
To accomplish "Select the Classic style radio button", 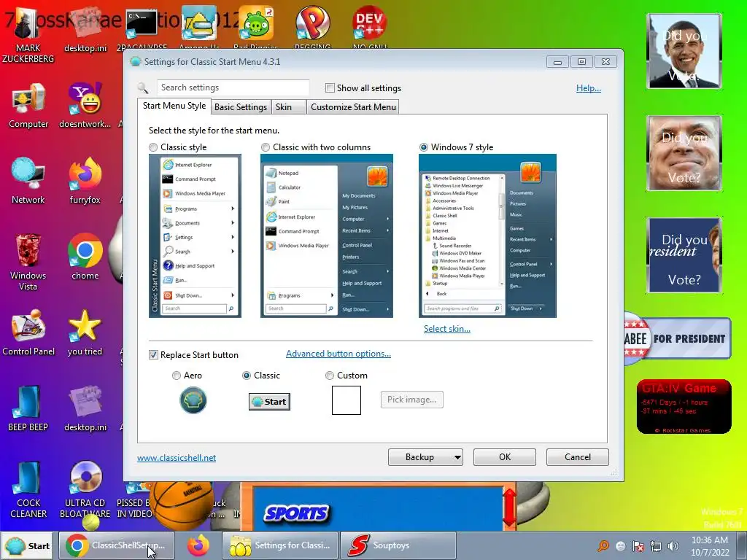I will 153,147.
